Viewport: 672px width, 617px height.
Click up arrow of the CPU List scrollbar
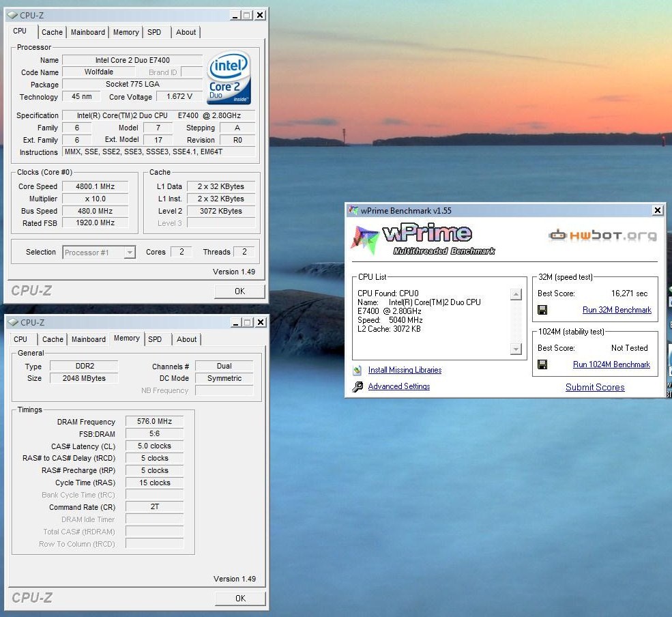click(x=516, y=294)
